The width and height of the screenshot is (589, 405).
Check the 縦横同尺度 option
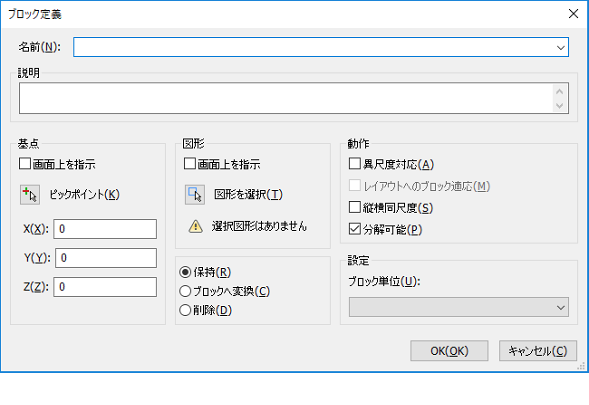[355, 207]
